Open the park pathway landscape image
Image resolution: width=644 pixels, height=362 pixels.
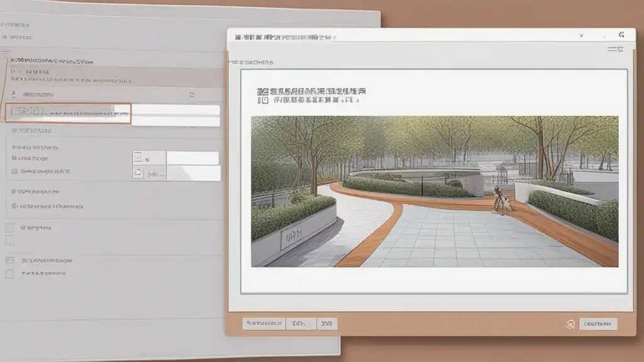(x=435, y=191)
